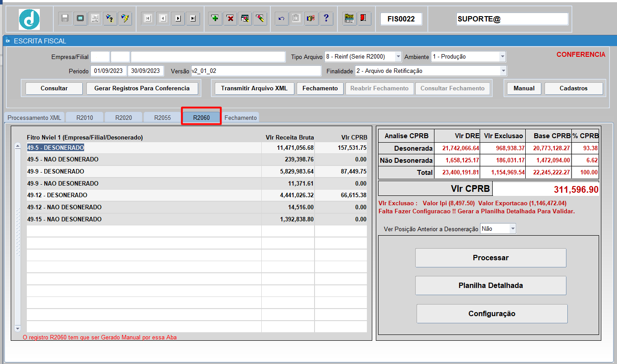Screen dimensions: 617x364
Task: Click the Fechamento button near Transmitir
Action: (x=320, y=88)
